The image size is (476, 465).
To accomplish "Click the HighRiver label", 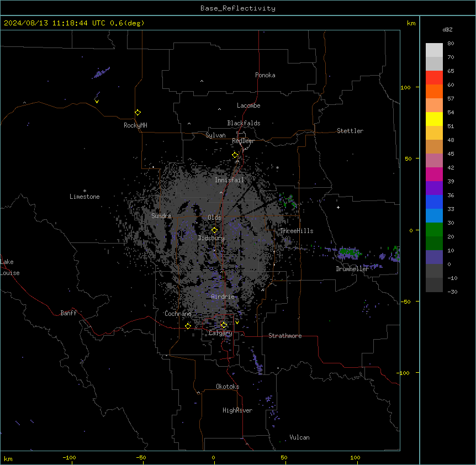I will 237,410.
